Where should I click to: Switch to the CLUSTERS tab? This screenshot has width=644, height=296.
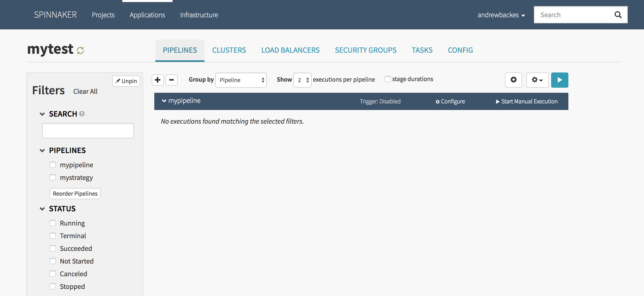tap(229, 50)
